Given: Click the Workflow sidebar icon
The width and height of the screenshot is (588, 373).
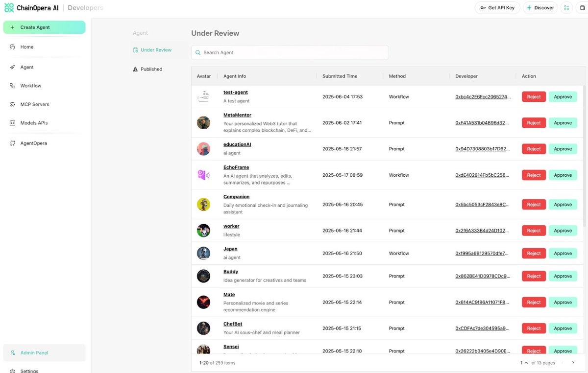Looking at the screenshot, I should (x=12, y=86).
